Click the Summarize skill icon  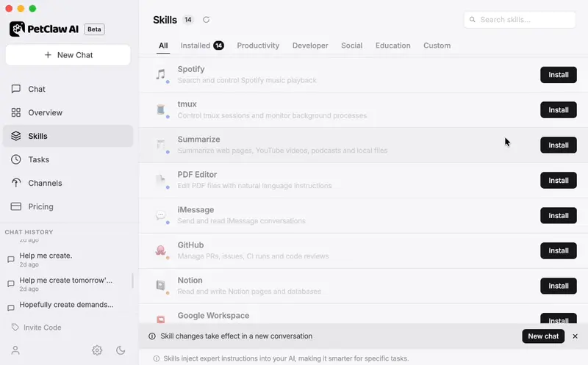coord(161,145)
